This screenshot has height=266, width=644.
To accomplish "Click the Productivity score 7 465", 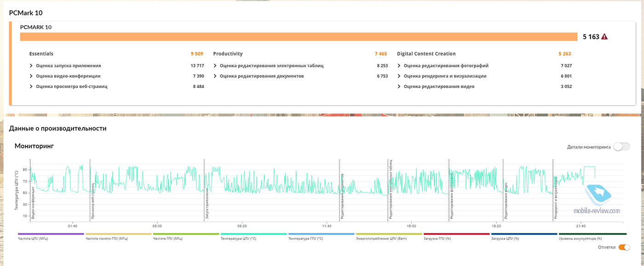I will pyautogui.click(x=381, y=54).
